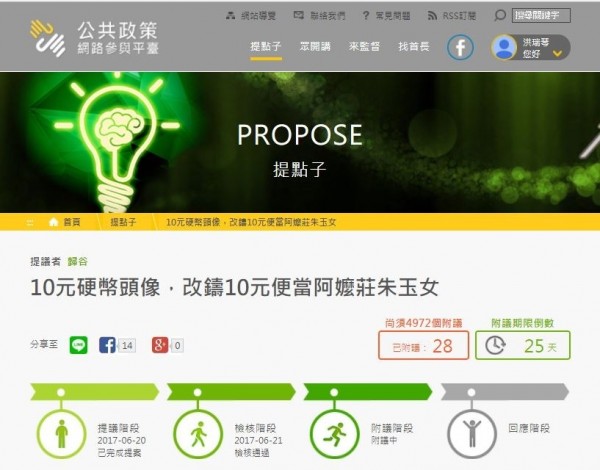
Task: Share proposal via LINE icon
Action: [78, 345]
